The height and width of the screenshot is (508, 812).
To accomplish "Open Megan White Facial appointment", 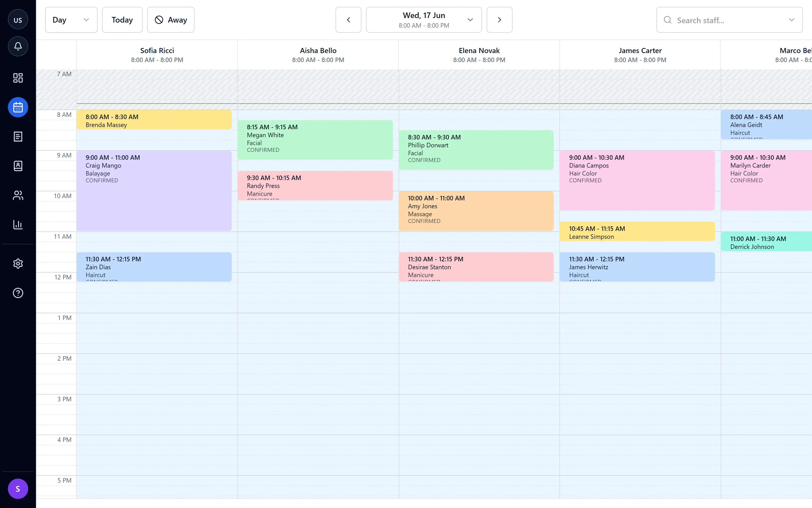I will 315,140.
